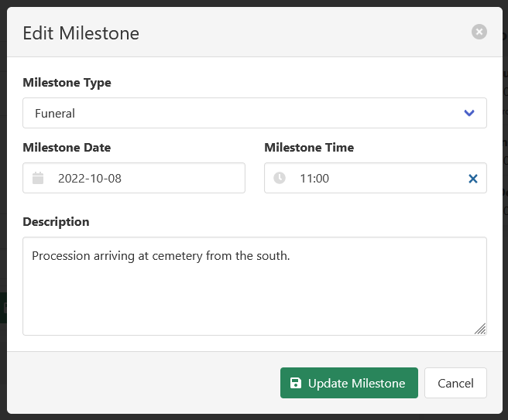This screenshot has width=508, height=420.
Task: Click the Milestone Time label
Action: [x=309, y=148]
